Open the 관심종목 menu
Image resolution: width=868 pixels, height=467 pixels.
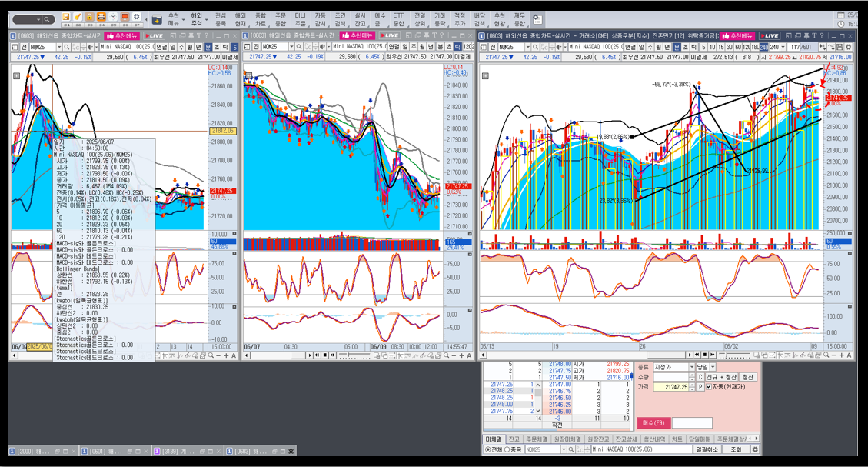point(220,20)
